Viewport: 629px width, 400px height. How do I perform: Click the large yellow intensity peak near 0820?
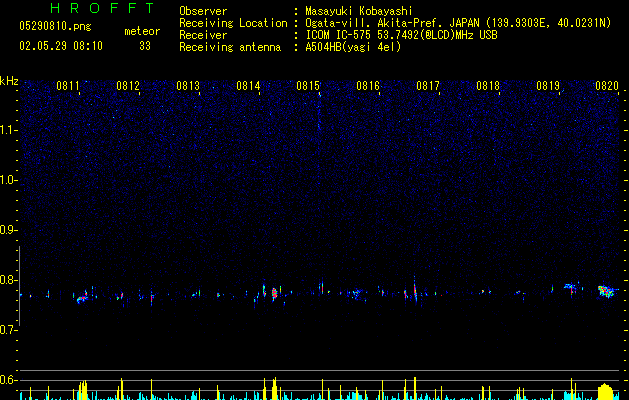[x=605, y=392]
